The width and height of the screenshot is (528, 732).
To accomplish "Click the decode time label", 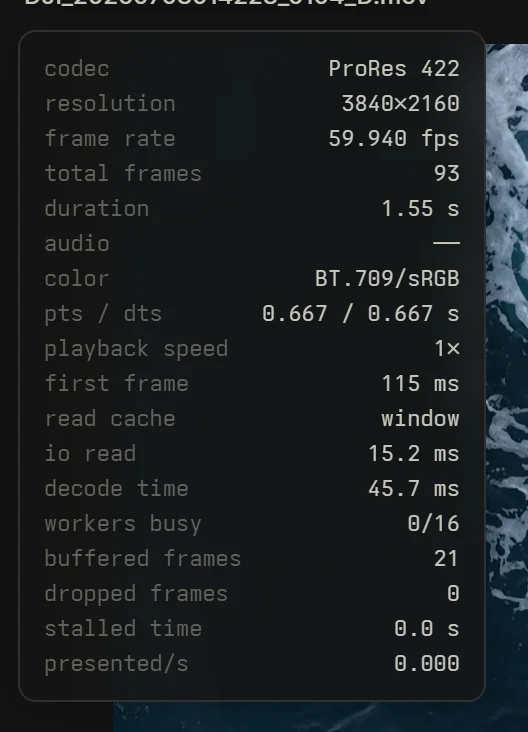I will click(x=117, y=489).
